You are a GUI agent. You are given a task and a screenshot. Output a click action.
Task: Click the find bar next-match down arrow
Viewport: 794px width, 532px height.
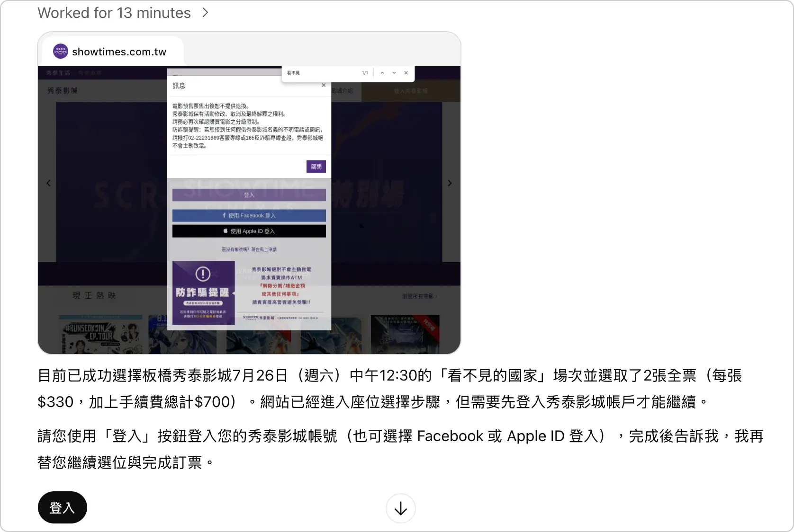click(x=394, y=73)
